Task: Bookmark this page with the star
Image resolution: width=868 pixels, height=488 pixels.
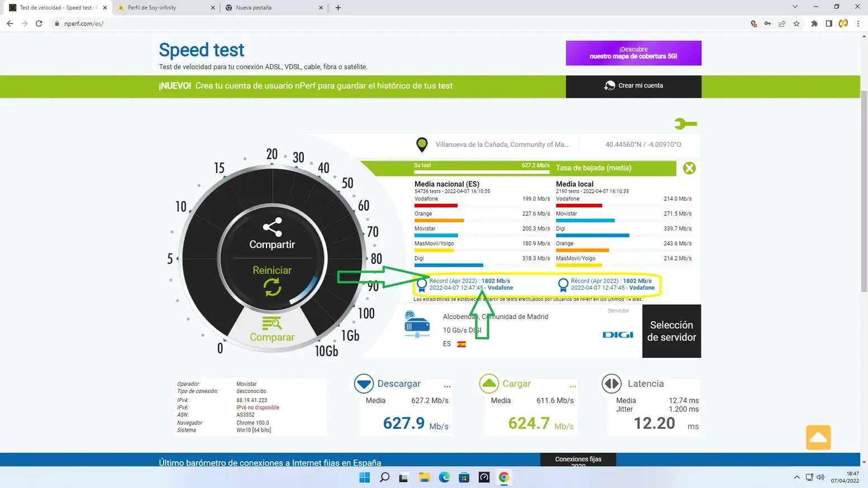Action: (x=797, y=23)
